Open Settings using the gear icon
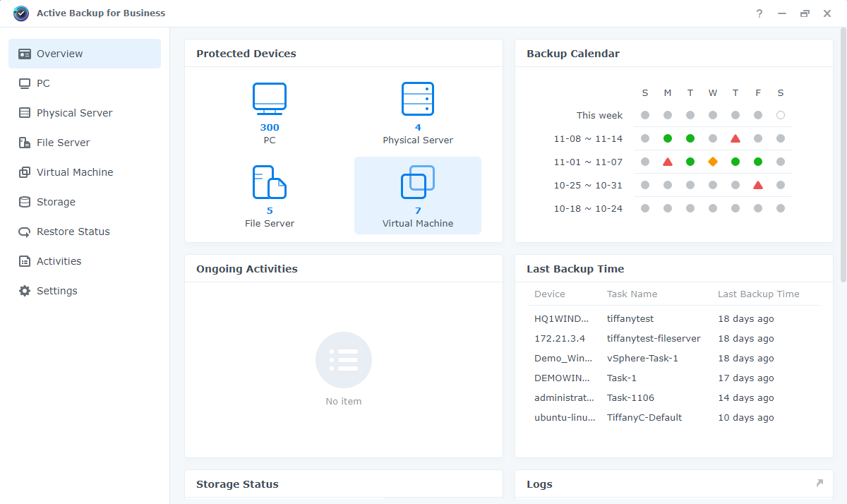 point(23,290)
